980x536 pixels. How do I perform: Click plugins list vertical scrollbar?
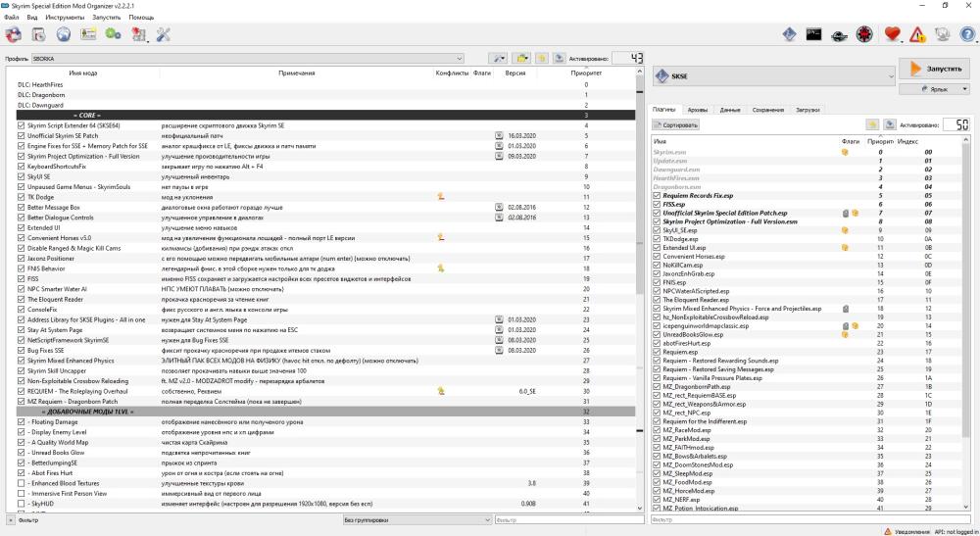point(967,324)
